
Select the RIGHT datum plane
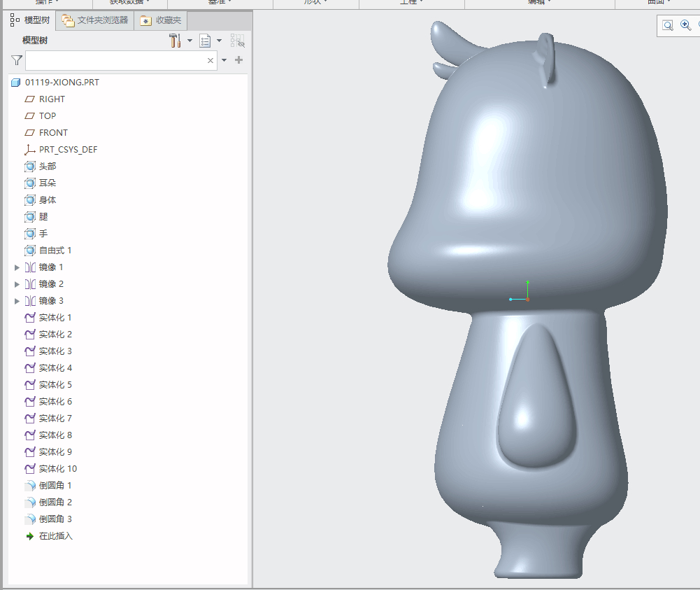[45, 99]
